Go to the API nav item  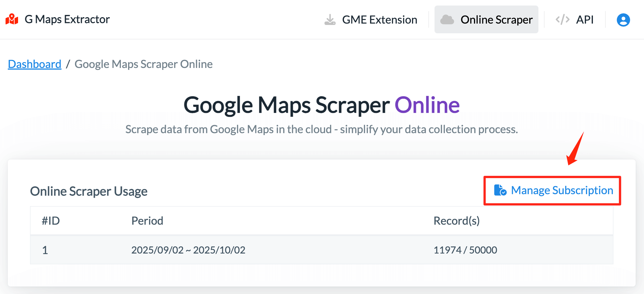pos(575,20)
